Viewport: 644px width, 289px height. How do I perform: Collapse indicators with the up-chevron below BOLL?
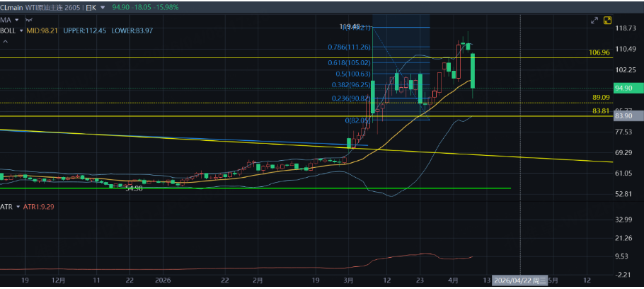tap(6, 41)
